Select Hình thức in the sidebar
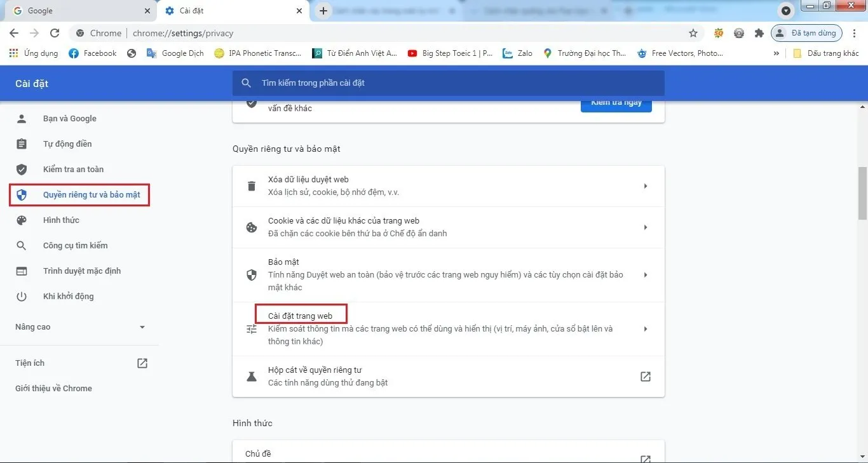The image size is (868, 463). pos(61,220)
